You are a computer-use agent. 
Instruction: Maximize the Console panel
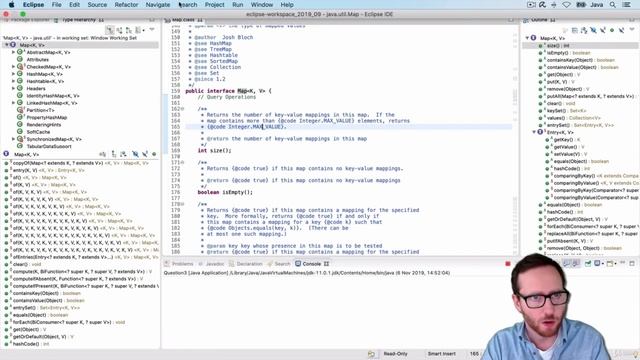click(x=632, y=264)
